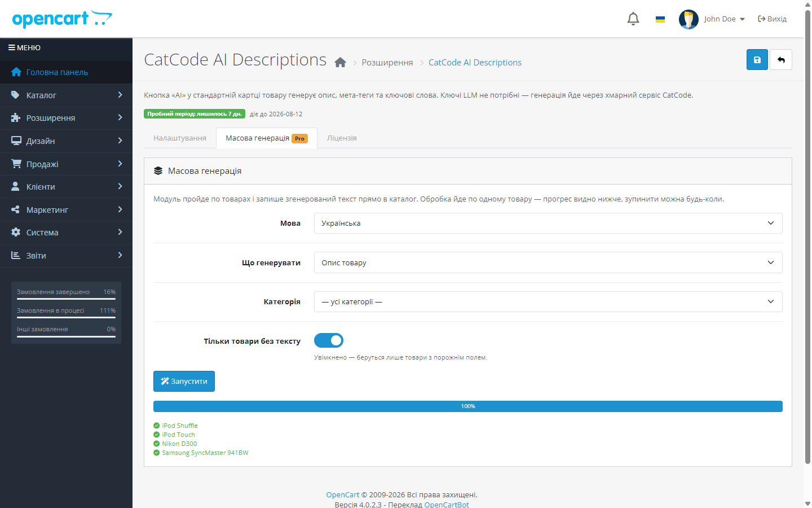The image size is (812, 508).
Task: Click the Запустити button
Action: [x=184, y=381]
